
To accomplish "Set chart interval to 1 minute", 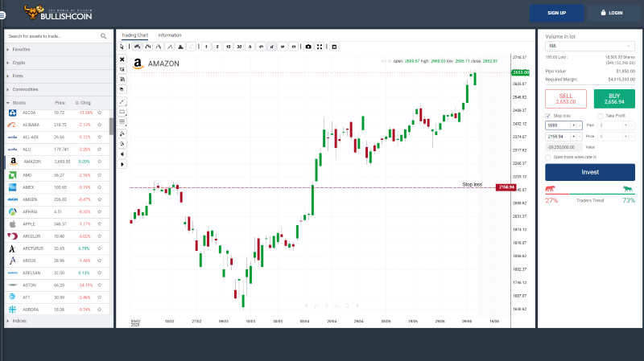I will (206, 47).
